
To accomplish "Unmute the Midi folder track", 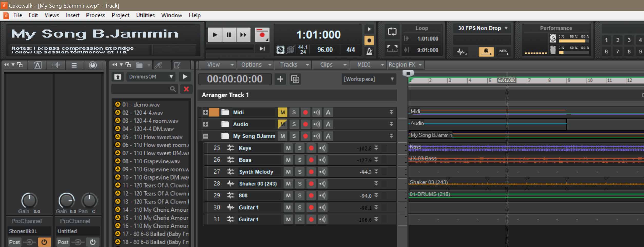I will coord(282,112).
